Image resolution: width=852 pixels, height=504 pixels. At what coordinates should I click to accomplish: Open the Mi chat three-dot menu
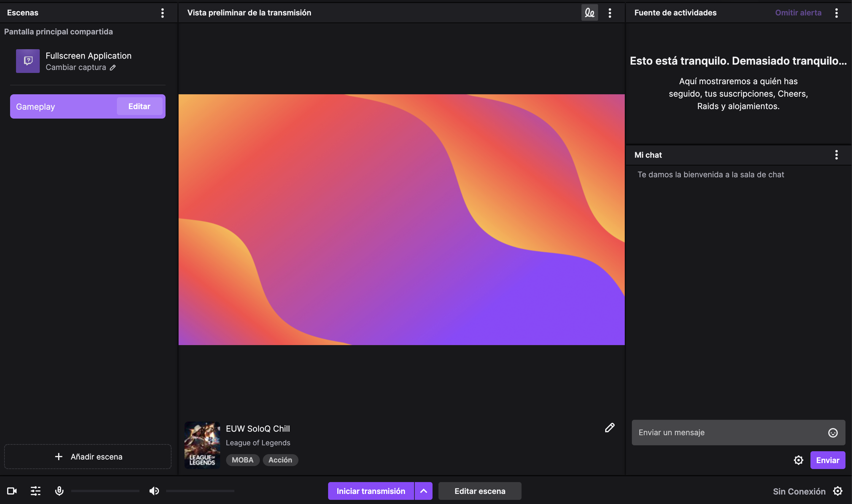(836, 155)
